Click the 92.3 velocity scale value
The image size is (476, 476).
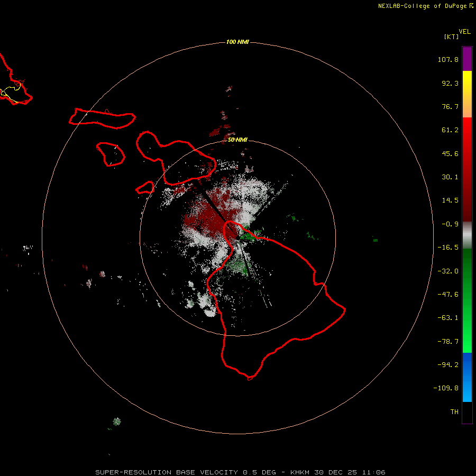coord(450,83)
